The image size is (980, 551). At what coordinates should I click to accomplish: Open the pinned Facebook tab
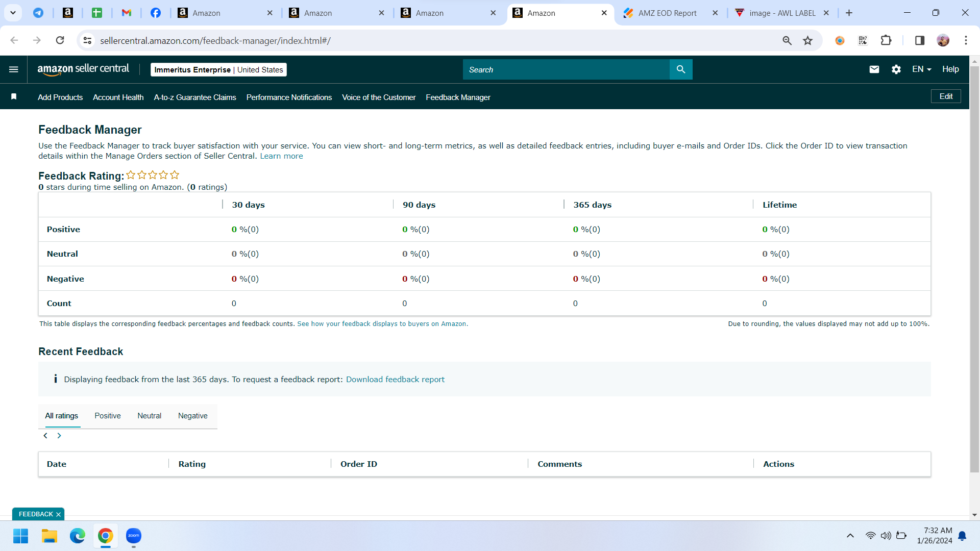coord(156,13)
